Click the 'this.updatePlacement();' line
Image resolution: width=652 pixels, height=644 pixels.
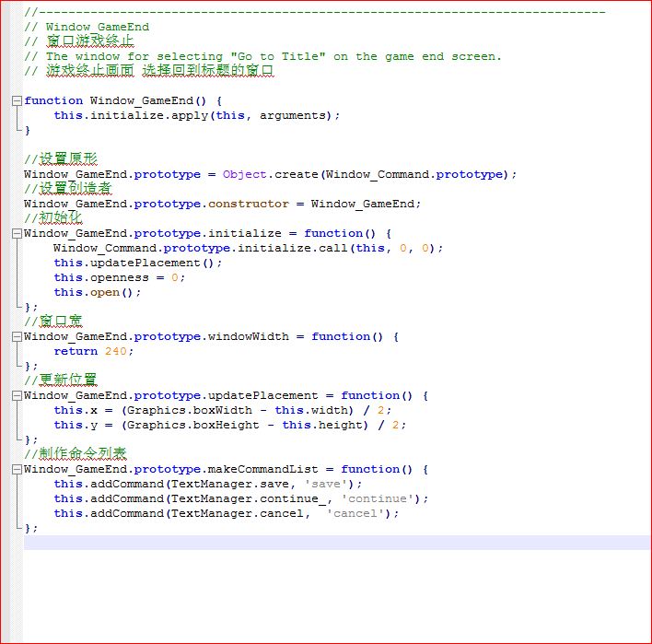138,263
